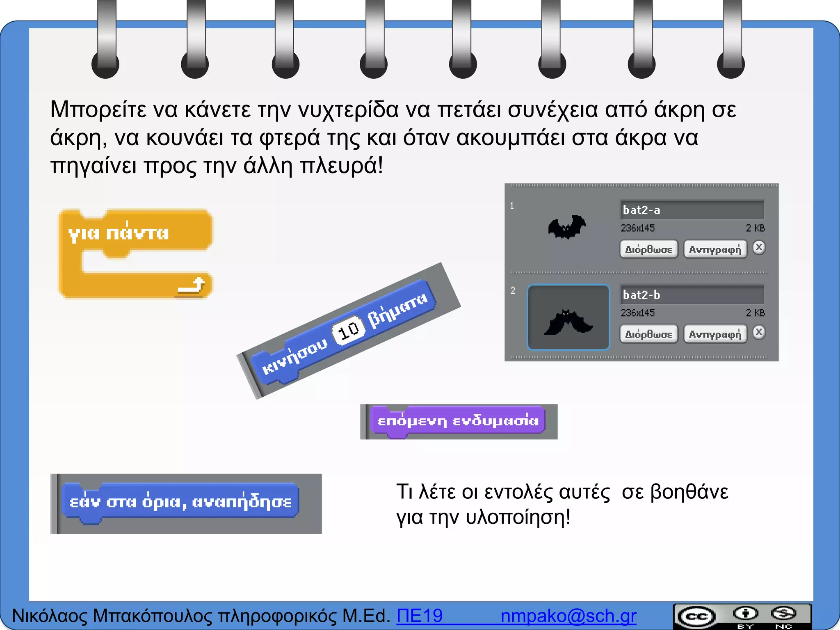840x630 pixels.
Task: Click the Creative Commons CC icon
Action: [696, 616]
